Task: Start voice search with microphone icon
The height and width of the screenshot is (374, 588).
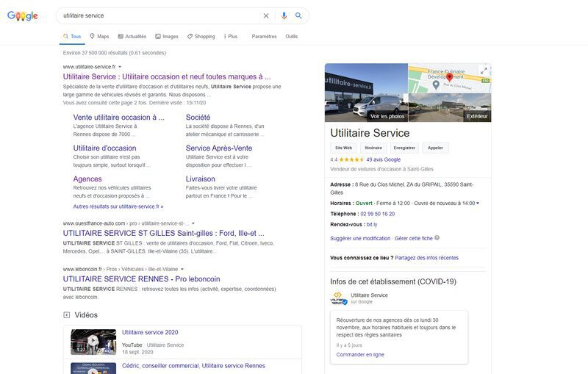Action: [x=284, y=15]
